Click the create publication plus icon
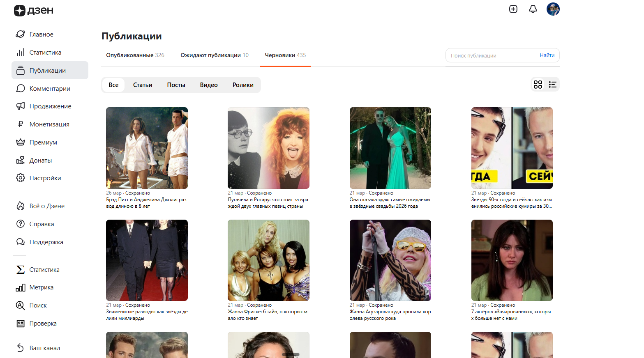 pyautogui.click(x=513, y=9)
